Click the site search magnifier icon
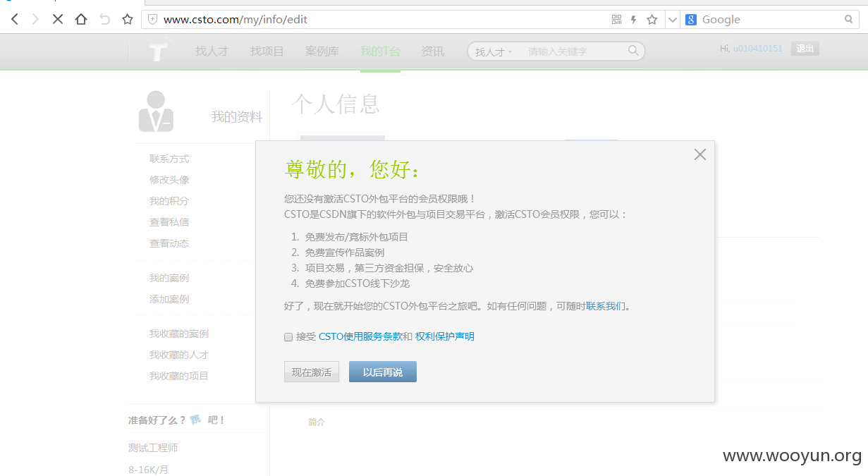The width and height of the screenshot is (868, 476). (x=633, y=51)
